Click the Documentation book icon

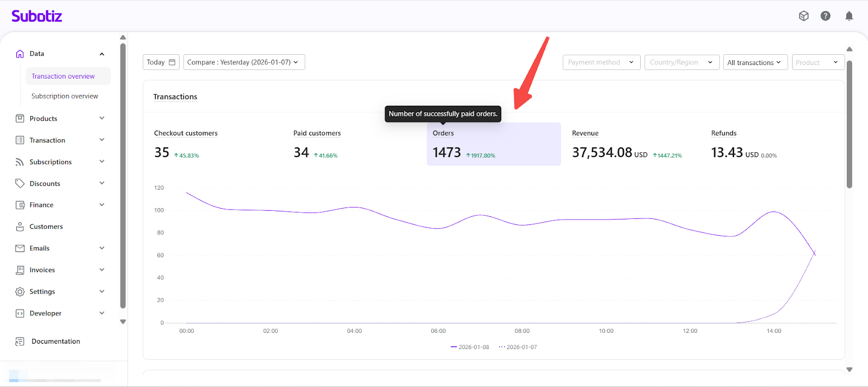(20, 341)
